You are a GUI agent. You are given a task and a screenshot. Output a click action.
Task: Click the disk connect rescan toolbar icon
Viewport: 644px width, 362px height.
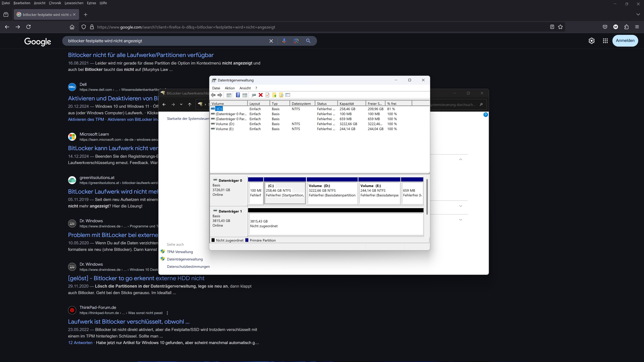click(x=254, y=95)
